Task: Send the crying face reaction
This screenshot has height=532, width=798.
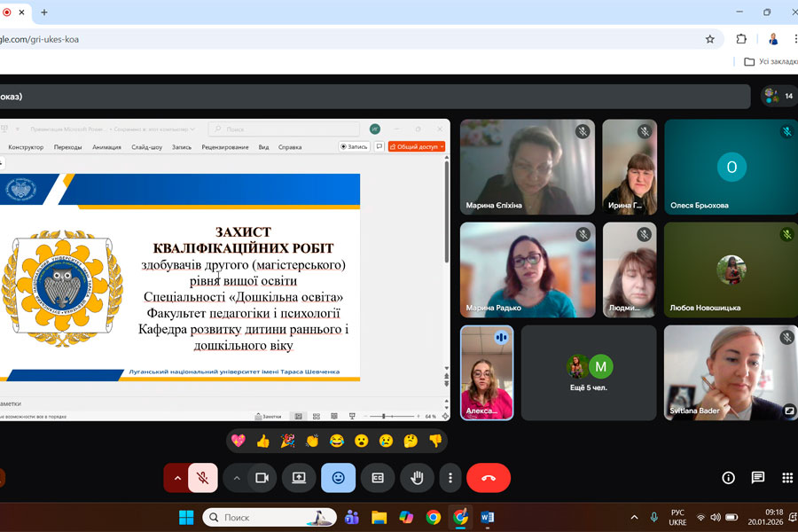Action: click(386, 441)
